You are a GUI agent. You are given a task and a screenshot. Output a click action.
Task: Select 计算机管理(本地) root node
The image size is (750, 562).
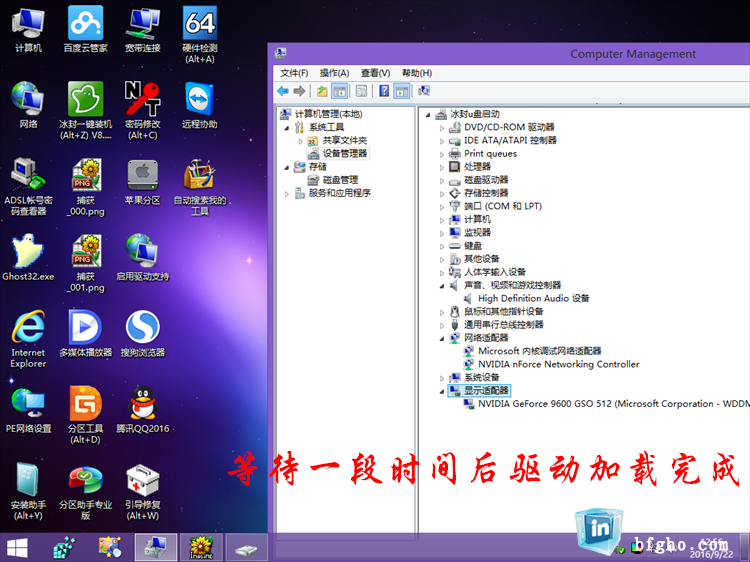[328, 114]
